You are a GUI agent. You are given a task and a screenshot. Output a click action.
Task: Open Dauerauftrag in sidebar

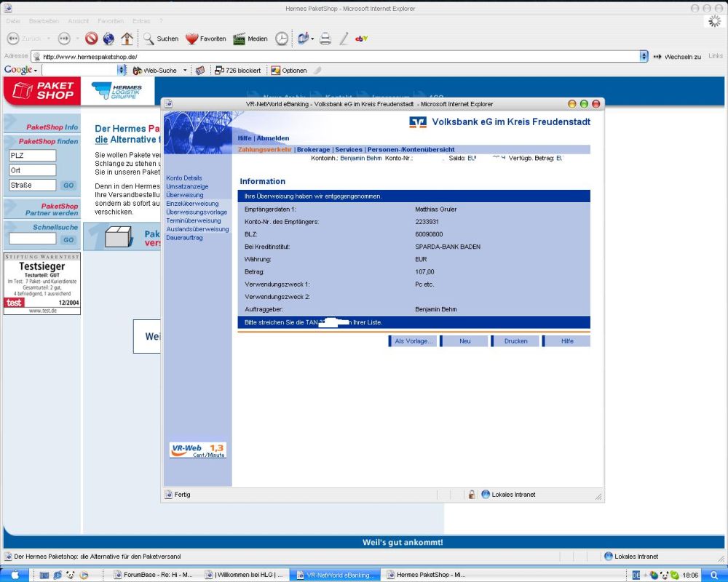184,238
